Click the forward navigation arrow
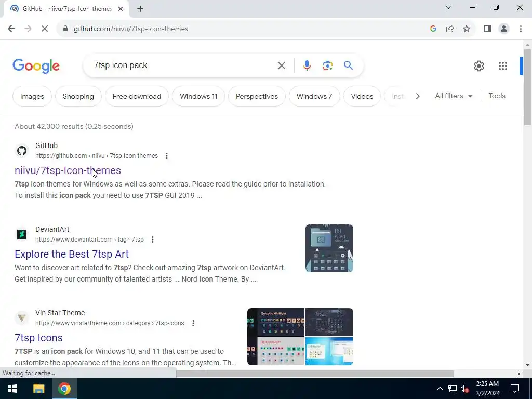 [28, 29]
